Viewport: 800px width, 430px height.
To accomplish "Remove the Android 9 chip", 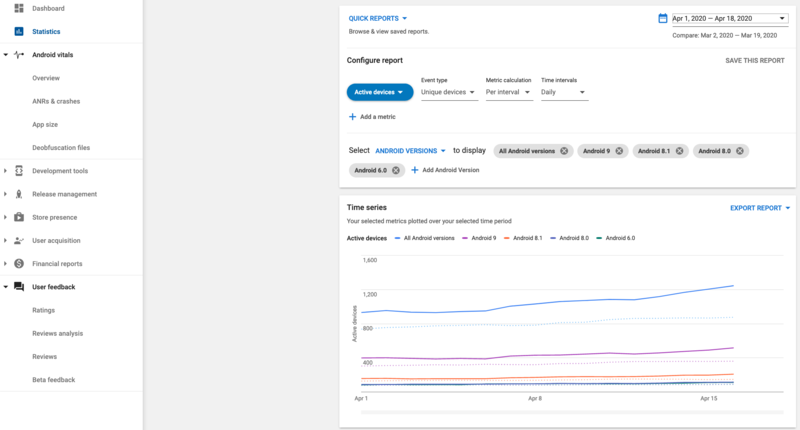I will (619, 151).
